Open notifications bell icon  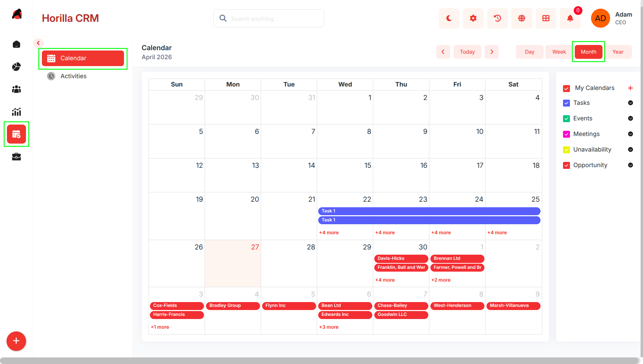(x=570, y=18)
